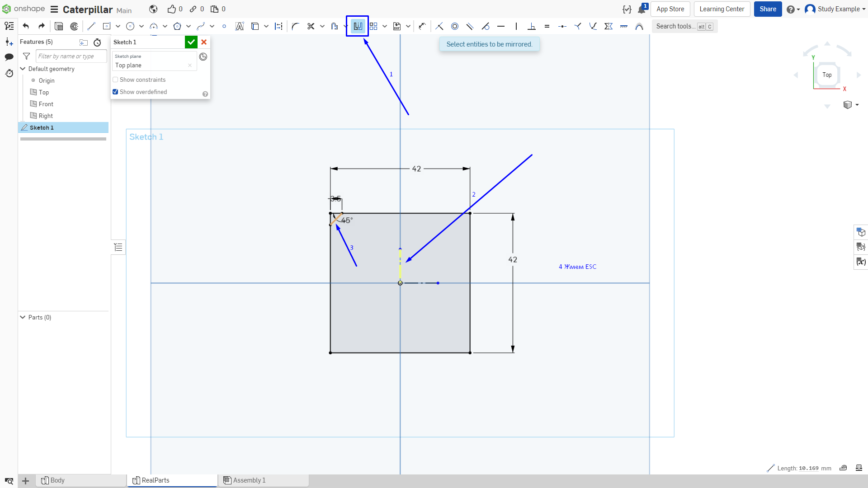Toggle the Construction geometry tool
868x488 pixels.
tap(278, 26)
